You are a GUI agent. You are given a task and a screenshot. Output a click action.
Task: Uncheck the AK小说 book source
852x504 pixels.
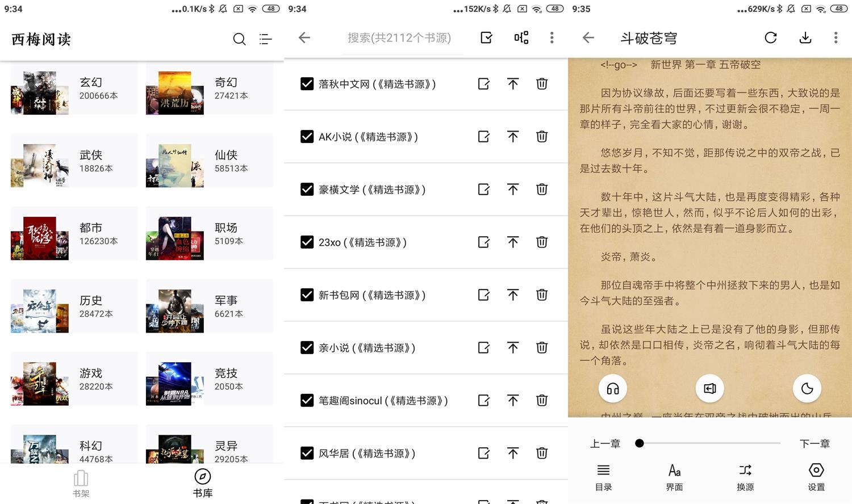click(307, 136)
